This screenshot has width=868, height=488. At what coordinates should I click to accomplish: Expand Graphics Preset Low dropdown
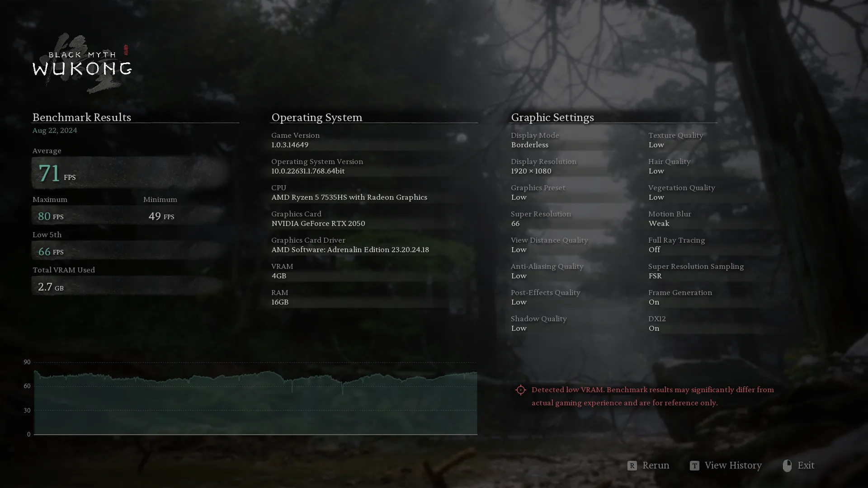coord(519,197)
